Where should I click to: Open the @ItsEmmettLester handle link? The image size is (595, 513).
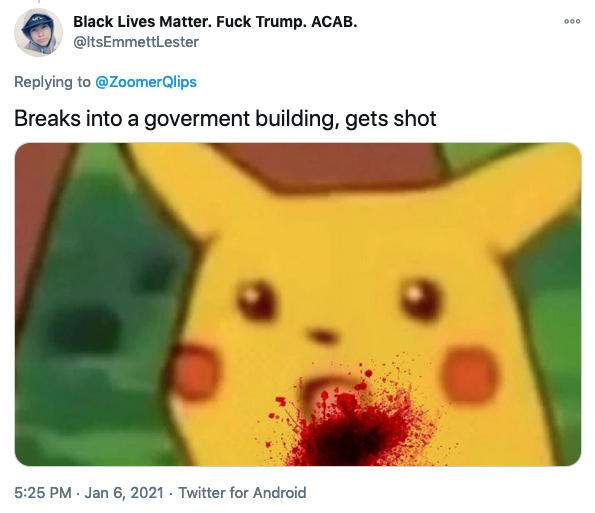tap(136, 42)
